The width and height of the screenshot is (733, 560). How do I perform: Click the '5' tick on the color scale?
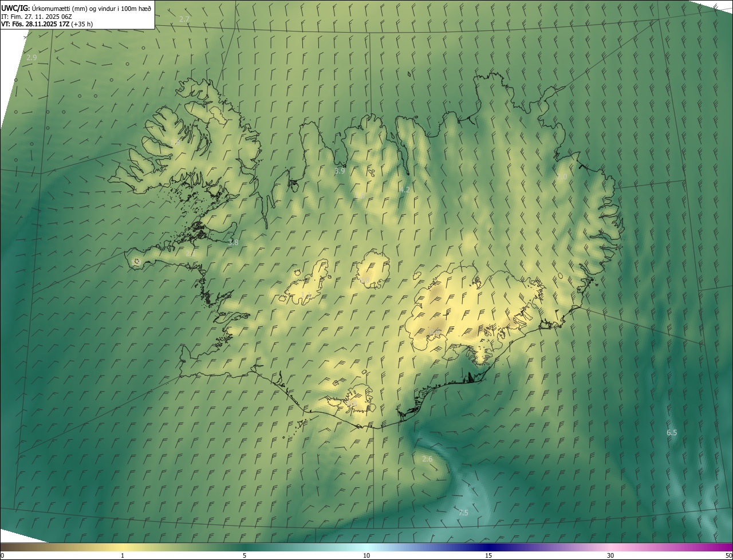point(245,556)
